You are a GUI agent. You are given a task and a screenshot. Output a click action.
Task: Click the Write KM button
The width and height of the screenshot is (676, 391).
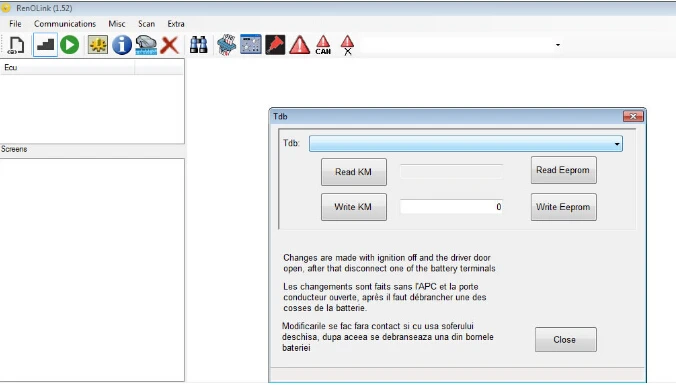point(354,207)
